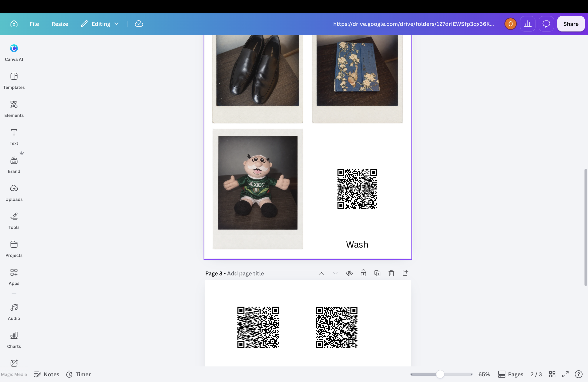Click the Share button
This screenshot has width=588, height=382.
[x=571, y=24]
